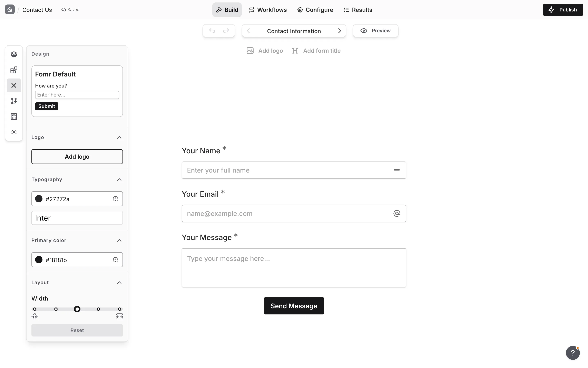Open color picker for typography color #27272a
Image resolution: width=588 pixels, height=368 pixels.
(115, 199)
